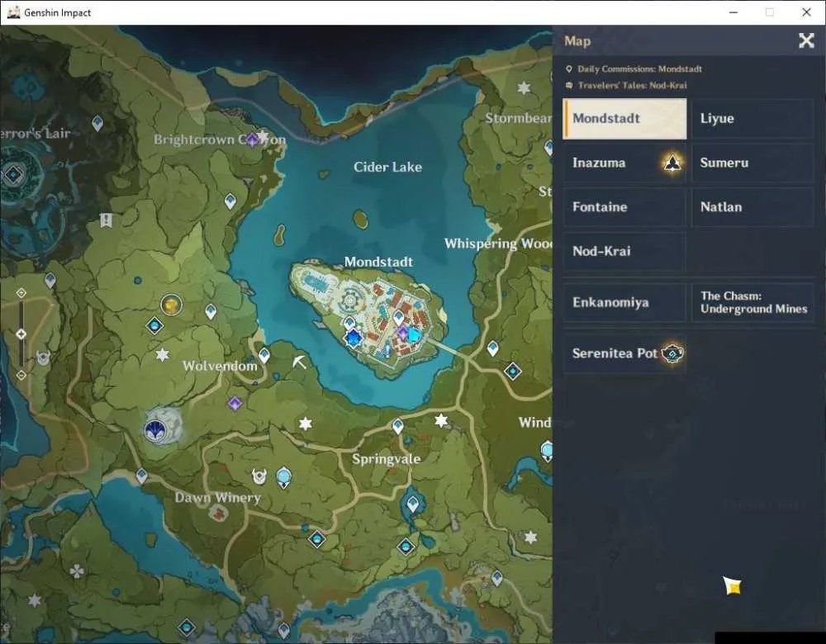The image size is (826, 644).
Task: Switch map to Liyue
Action: point(752,118)
